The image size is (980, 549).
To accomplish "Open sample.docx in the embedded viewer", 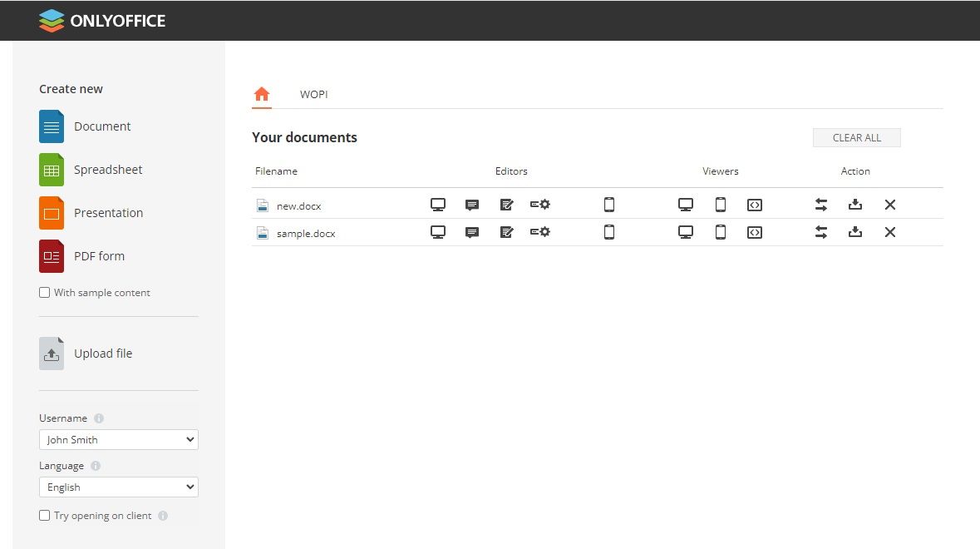I will pyautogui.click(x=754, y=232).
